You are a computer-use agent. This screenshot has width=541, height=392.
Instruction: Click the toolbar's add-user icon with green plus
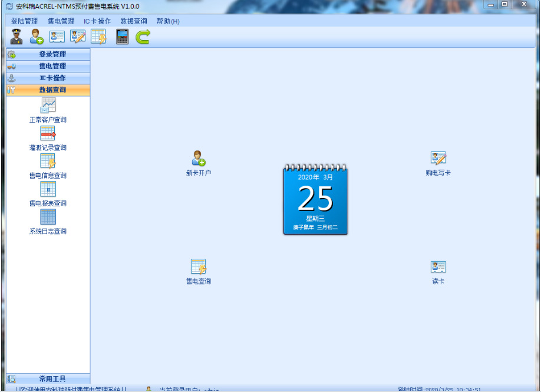(37, 37)
